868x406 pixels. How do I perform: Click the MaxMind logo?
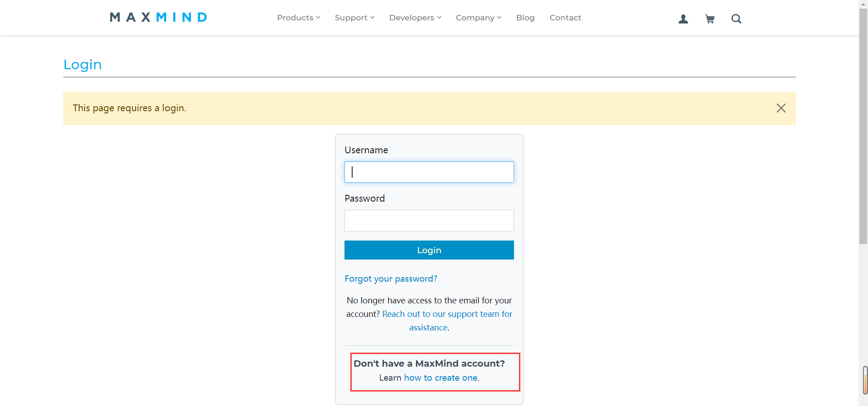coord(158,17)
